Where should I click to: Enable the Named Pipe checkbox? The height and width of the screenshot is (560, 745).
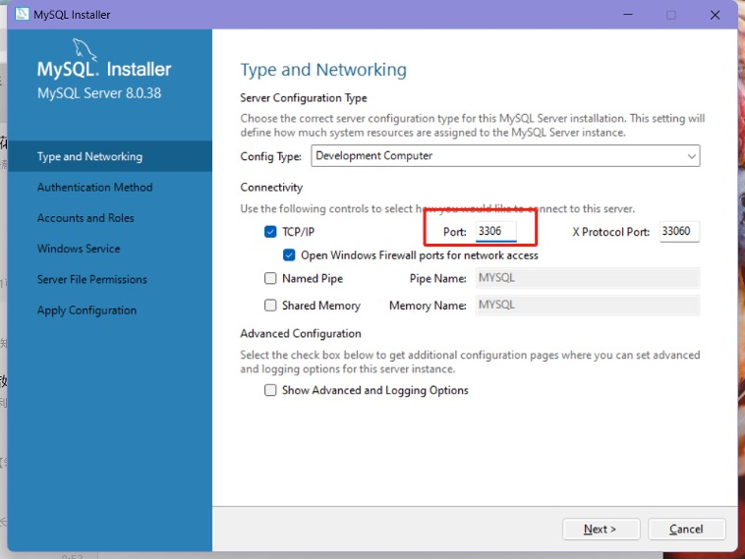270,279
